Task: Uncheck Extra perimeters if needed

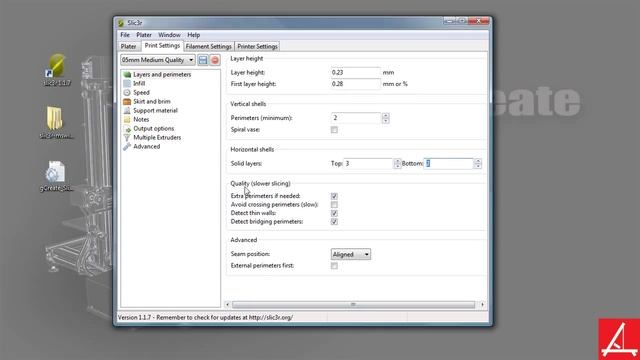Action: click(334, 196)
